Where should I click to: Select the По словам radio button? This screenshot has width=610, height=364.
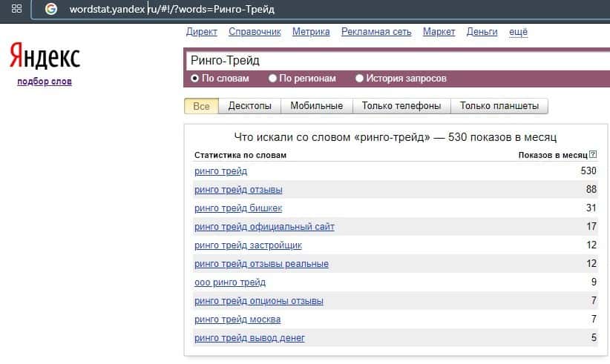coord(195,78)
